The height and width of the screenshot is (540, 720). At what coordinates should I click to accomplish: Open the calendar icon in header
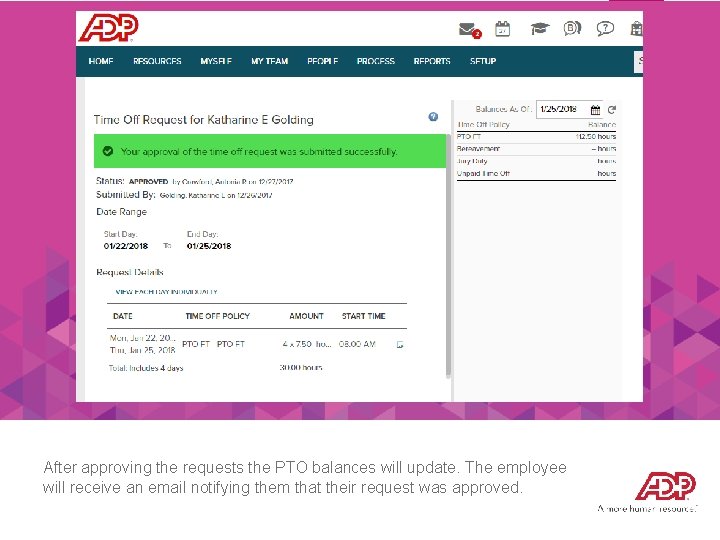[x=502, y=29]
